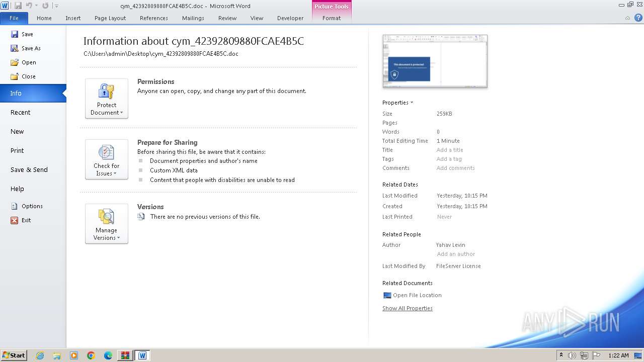The image size is (644, 362).
Task: Click the network tray icon
Action: [584, 355]
